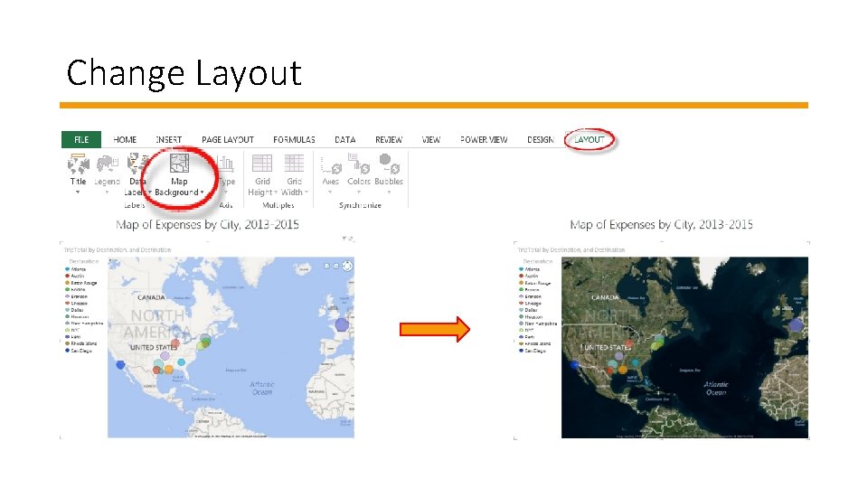The height and width of the screenshot is (488, 868).
Task: Click the Synchronize Axes button
Action: tap(331, 174)
